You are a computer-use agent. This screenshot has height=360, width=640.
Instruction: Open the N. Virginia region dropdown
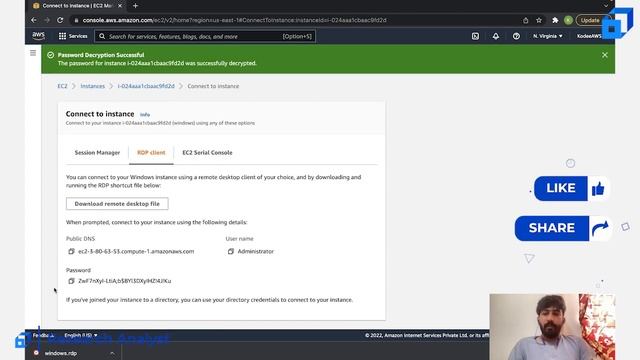click(x=547, y=36)
